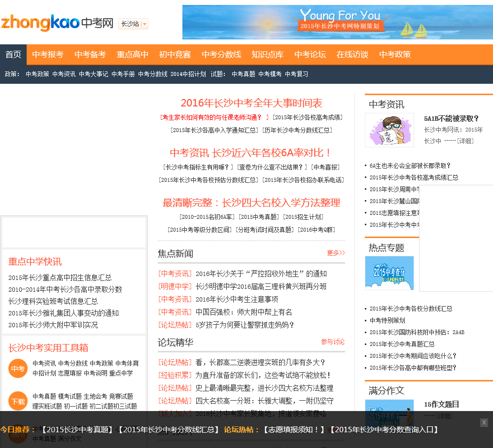This screenshot has width=493, height=448.
Task: Open the 中考报考 menu item
Action: point(48,54)
